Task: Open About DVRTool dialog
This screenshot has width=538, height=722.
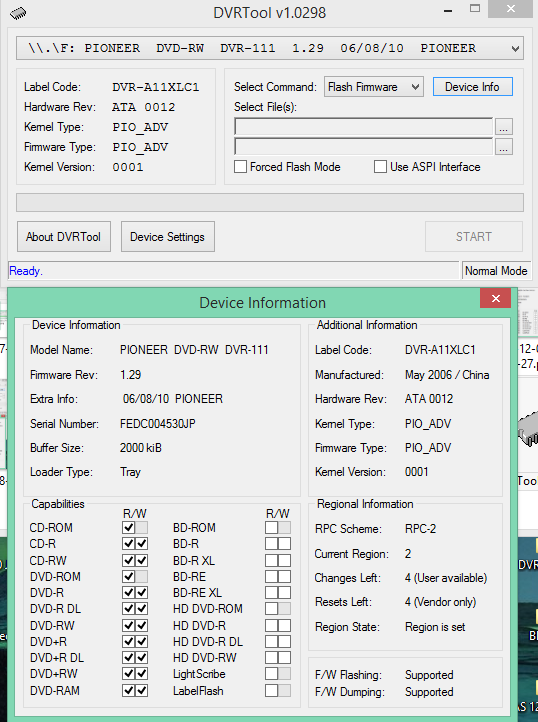Action: [64, 237]
